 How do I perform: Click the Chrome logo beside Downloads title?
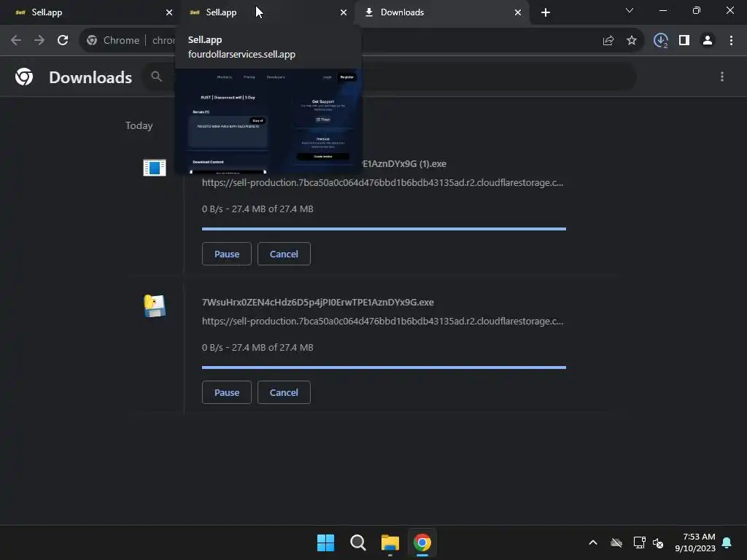point(24,77)
